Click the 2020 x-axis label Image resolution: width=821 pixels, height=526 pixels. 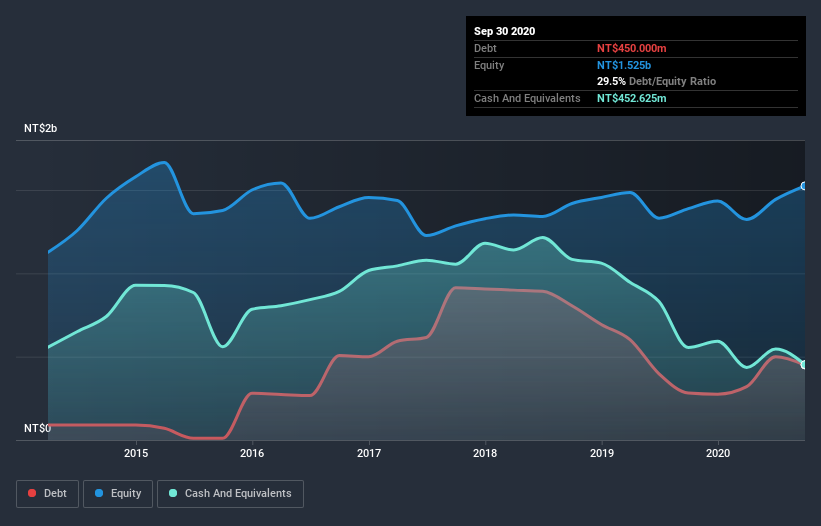click(718, 453)
